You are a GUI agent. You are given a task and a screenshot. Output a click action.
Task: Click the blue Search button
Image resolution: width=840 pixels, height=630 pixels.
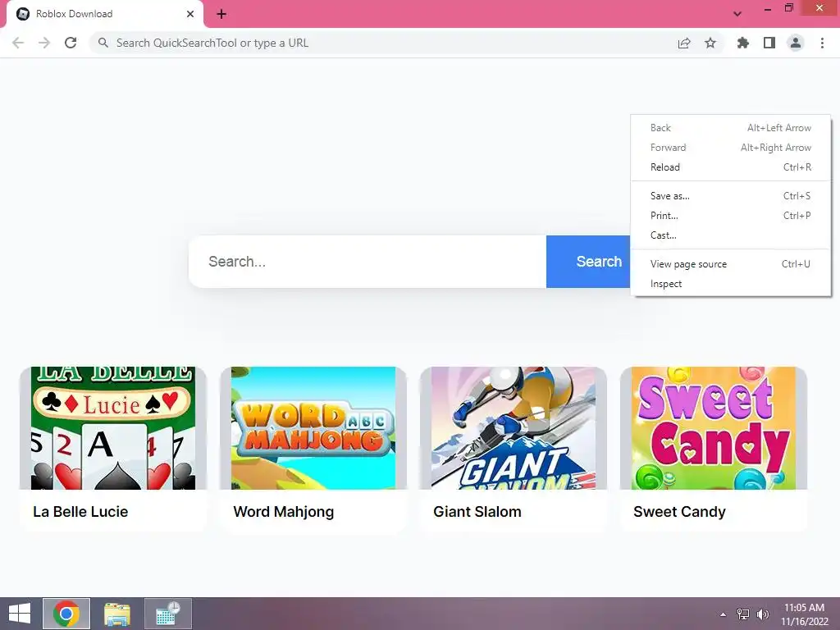tap(588, 262)
